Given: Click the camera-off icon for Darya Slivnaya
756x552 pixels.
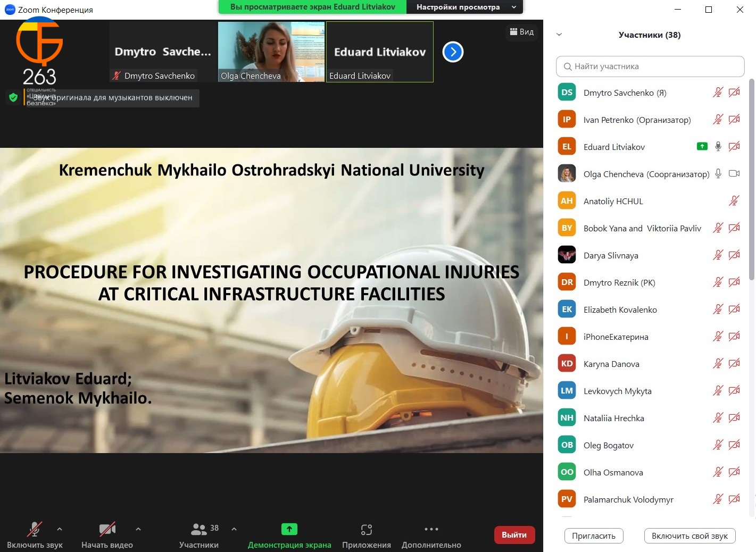Looking at the screenshot, I should 734,255.
